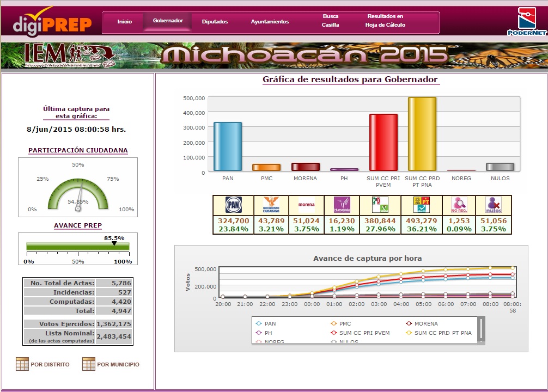548x392 pixels.
Task: Open results POR MUNICIPIO link
Action: 118,364
